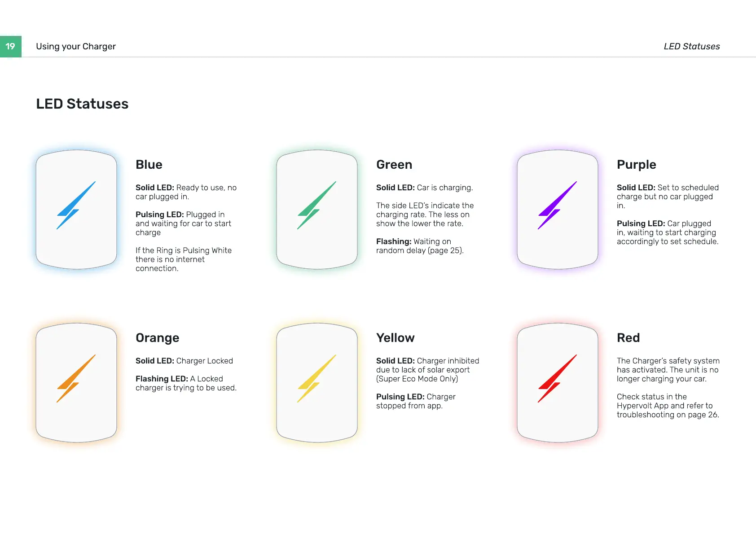The height and width of the screenshot is (534, 756).
Task: Click the 'Pulsing LED: Charger stopped from app' text
Action: click(415, 401)
